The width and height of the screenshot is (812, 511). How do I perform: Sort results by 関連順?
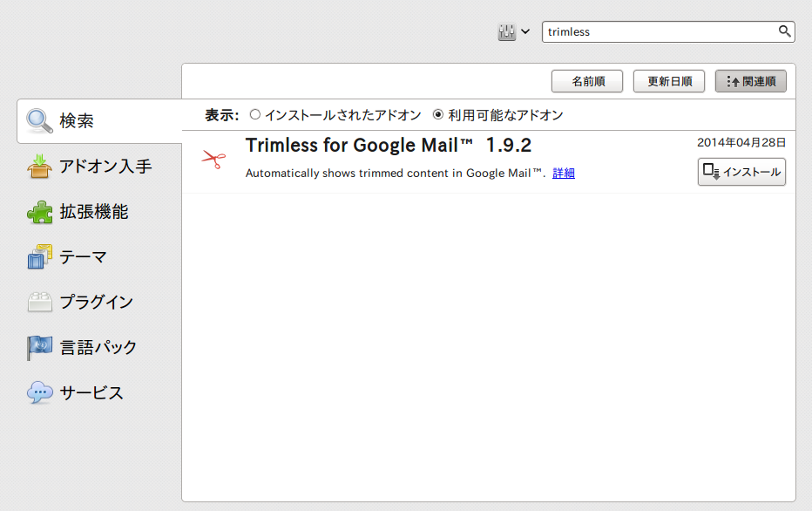point(751,81)
